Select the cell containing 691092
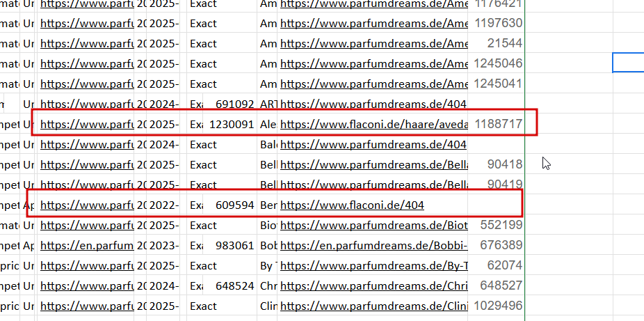 coord(230,104)
